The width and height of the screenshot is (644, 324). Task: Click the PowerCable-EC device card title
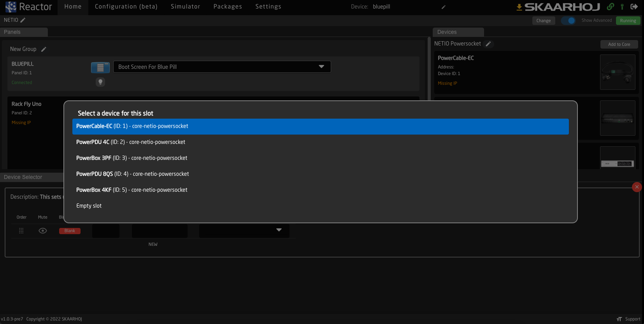pos(456,58)
